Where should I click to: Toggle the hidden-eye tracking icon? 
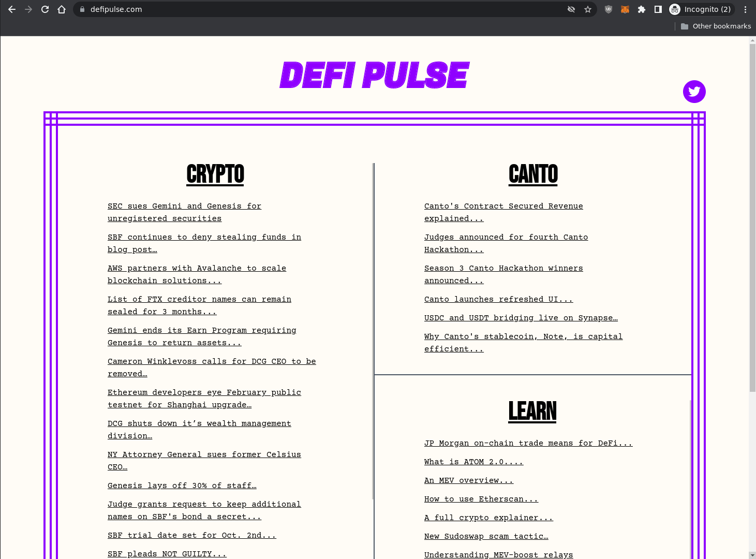coord(571,9)
